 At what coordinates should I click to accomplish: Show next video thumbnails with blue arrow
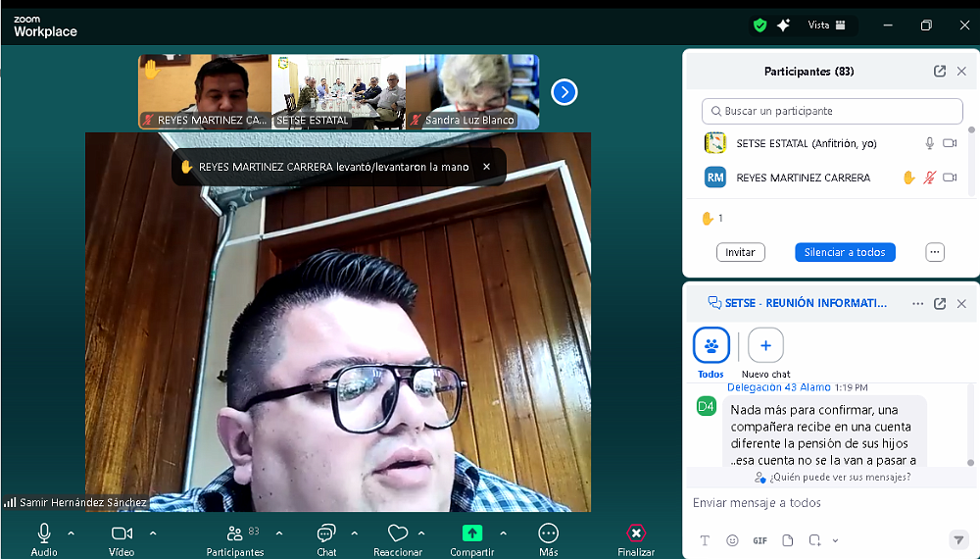pyautogui.click(x=564, y=92)
